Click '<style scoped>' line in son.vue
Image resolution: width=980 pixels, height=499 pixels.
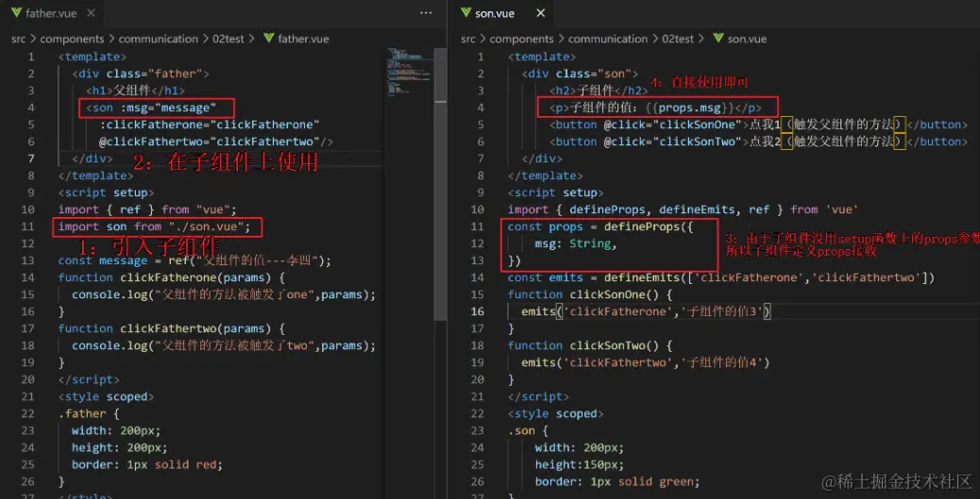[x=556, y=413]
